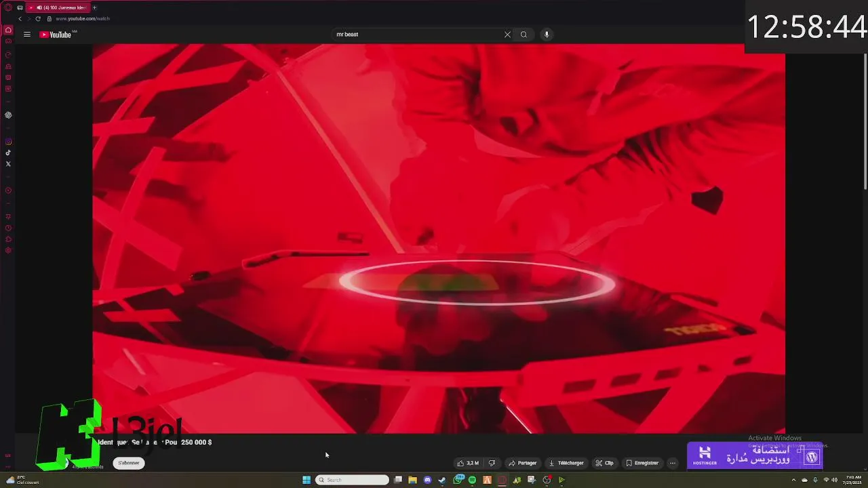Click the taskbar Search box
The image size is (868, 488).
point(353,480)
